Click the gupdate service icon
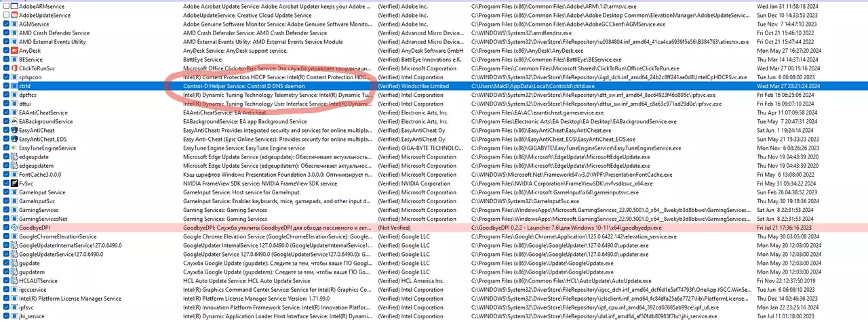 click(14, 263)
